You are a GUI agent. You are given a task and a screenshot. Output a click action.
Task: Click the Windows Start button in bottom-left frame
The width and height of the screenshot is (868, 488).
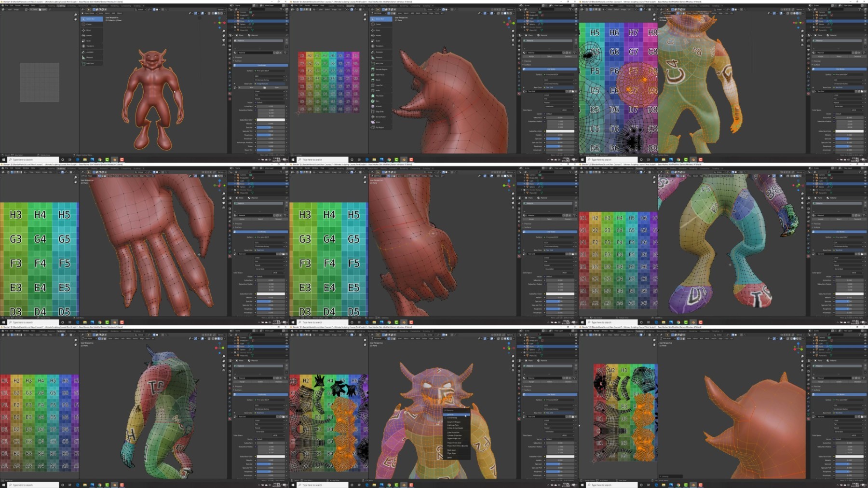(3, 485)
